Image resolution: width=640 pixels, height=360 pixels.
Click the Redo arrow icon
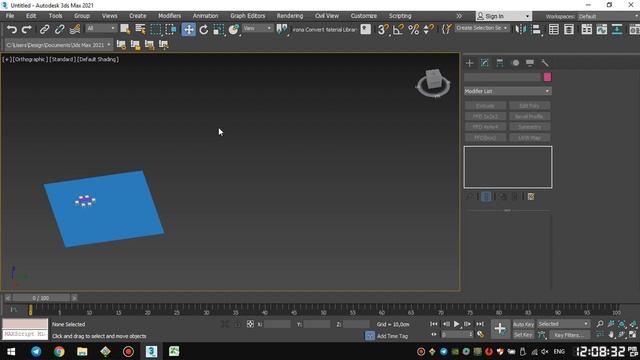pyautogui.click(x=27, y=29)
